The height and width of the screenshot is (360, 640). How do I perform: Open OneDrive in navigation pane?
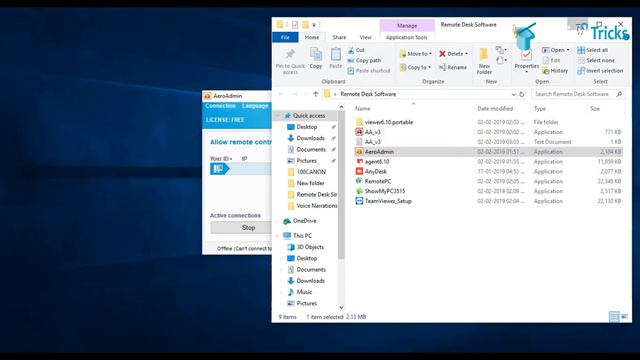(x=301, y=221)
